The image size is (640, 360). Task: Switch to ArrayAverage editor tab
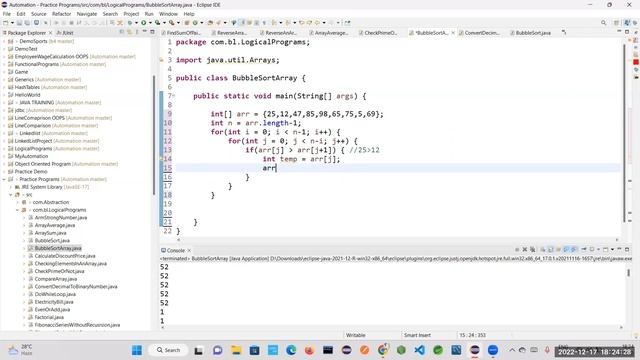click(329, 33)
